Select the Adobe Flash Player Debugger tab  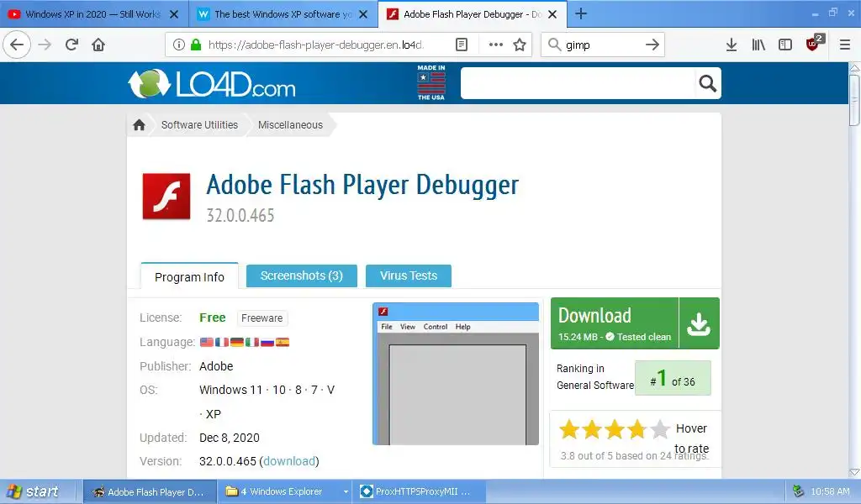click(x=473, y=14)
